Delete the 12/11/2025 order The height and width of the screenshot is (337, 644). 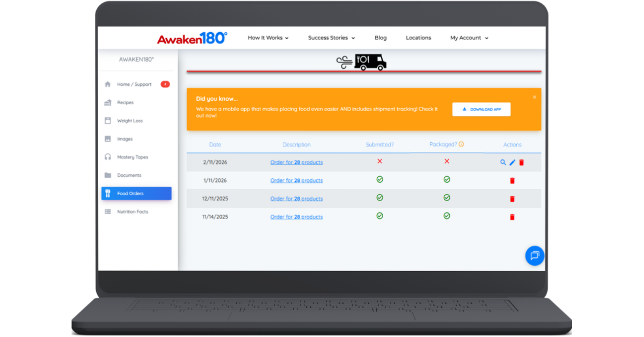coord(512,199)
